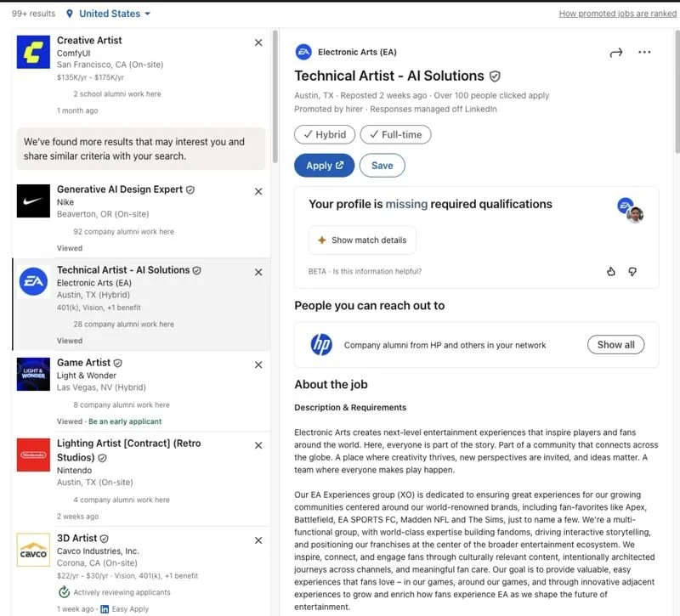Dismiss the Generative AI Design Expert job
Image resolution: width=680 pixels, height=616 pixels.
[258, 191]
